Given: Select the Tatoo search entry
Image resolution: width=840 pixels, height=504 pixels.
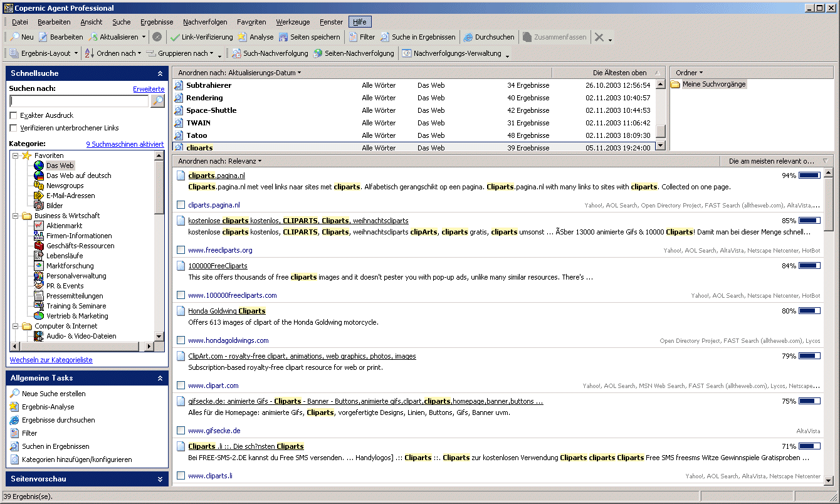Looking at the screenshot, I should click(196, 135).
